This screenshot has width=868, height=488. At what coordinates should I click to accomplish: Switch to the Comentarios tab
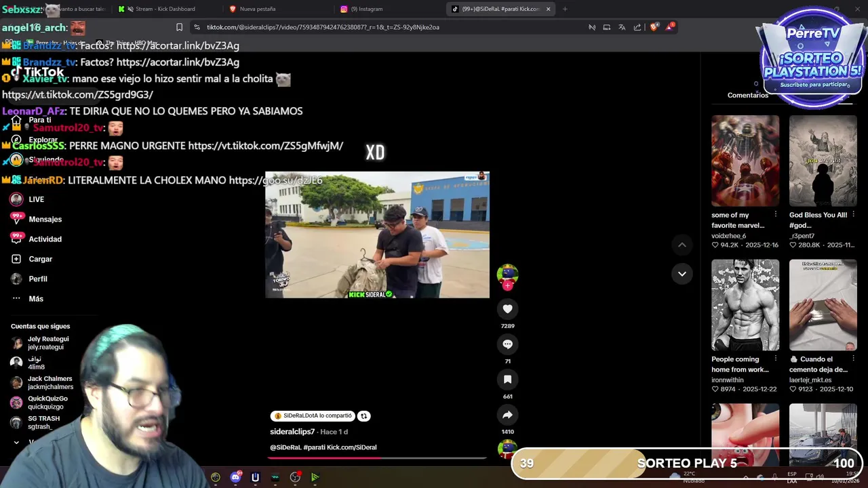click(748, 95)
